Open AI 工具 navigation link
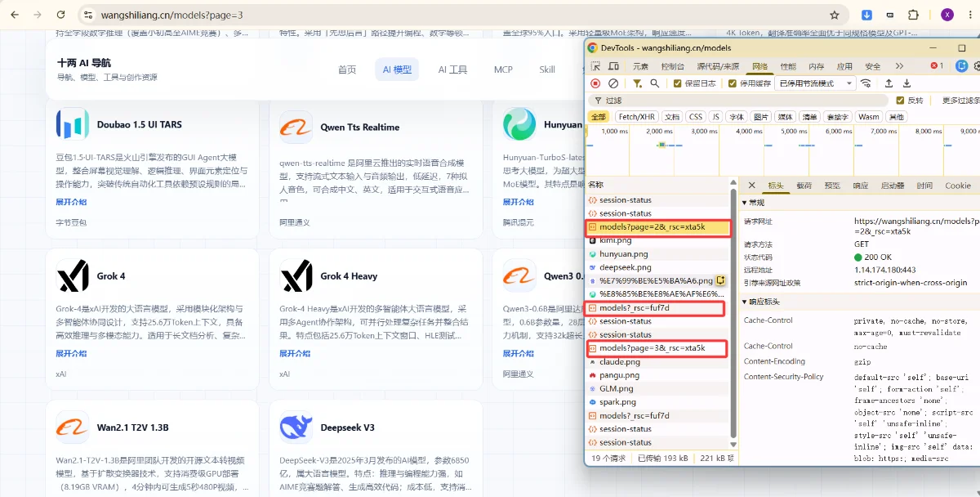The image size is (980, 497). point(452,69)
